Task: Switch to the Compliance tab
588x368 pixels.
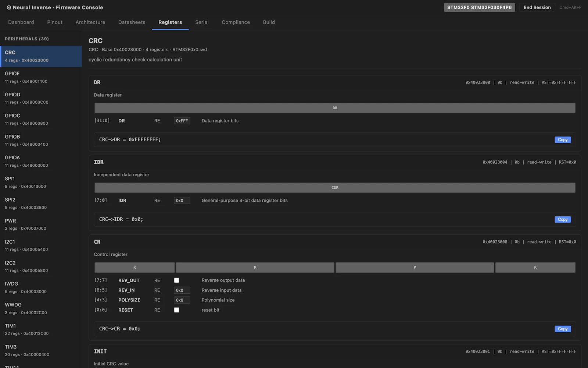Action: tap(236, 22)
